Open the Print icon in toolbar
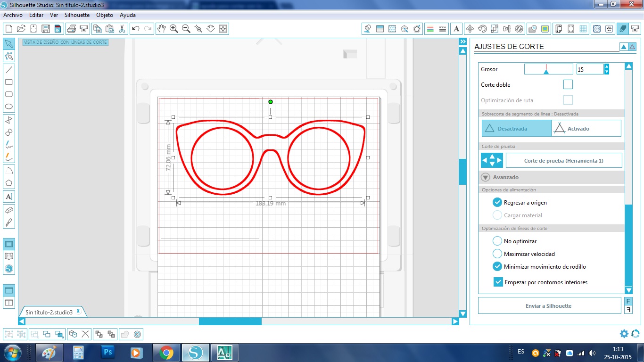The image size is (644, 362). pyautogui.click(x=72, y=29)
